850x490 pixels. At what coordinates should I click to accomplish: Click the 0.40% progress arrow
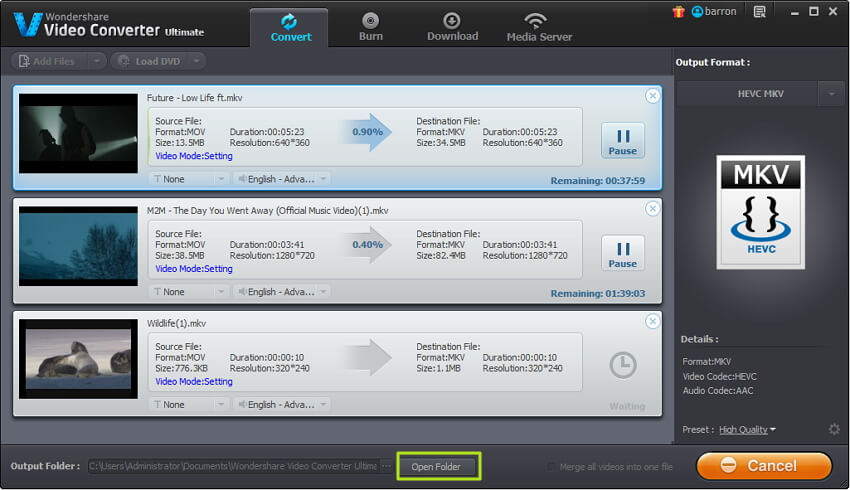(x=366, y=245)
